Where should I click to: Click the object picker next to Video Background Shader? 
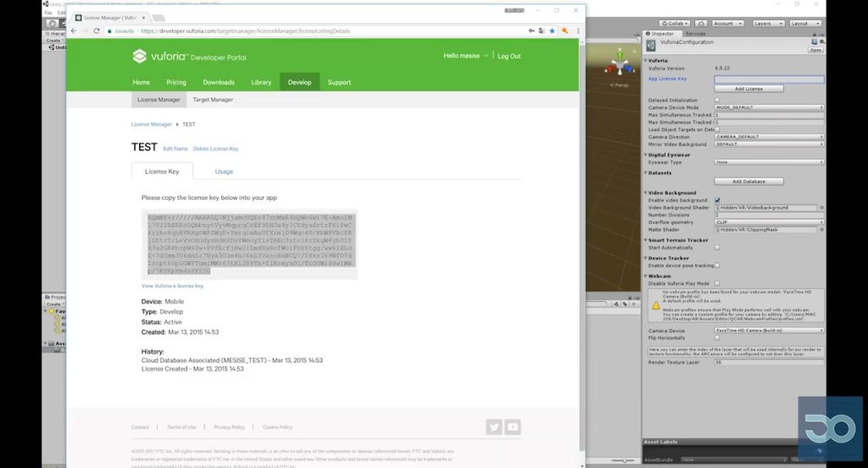(x=821, y=208)
